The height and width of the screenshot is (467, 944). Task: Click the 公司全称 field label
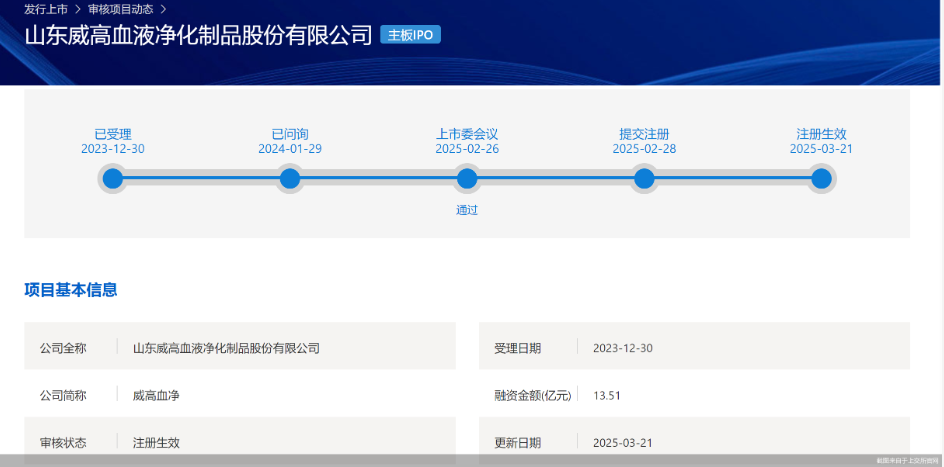tap(63, 348)
